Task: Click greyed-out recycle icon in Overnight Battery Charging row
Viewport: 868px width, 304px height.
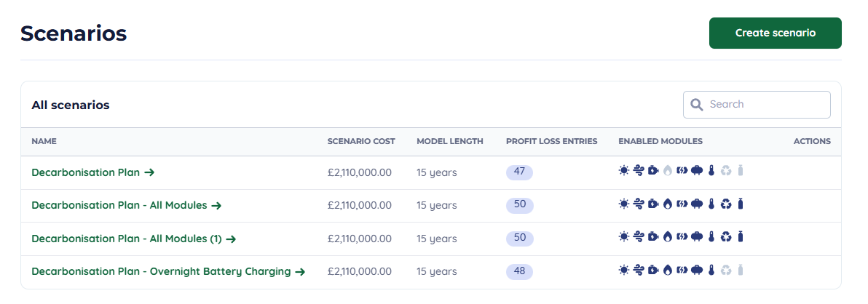Action: pos(725,271)
